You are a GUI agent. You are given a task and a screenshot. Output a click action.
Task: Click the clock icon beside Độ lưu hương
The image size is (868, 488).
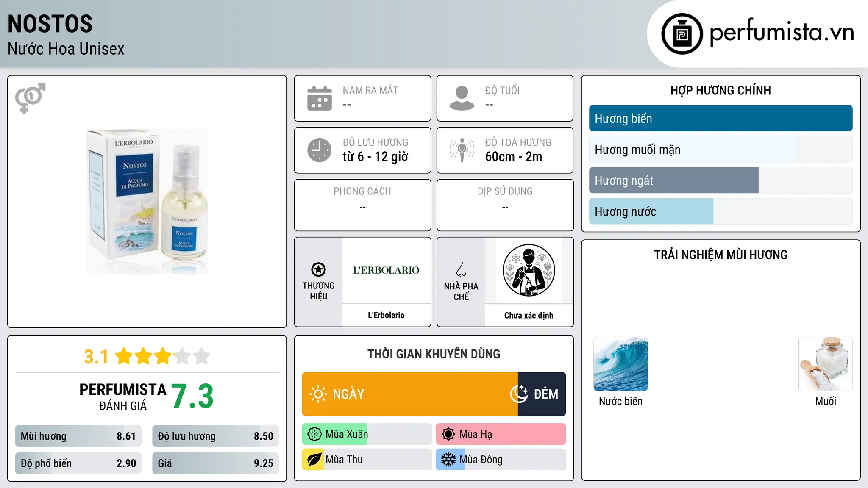point(320,150)
